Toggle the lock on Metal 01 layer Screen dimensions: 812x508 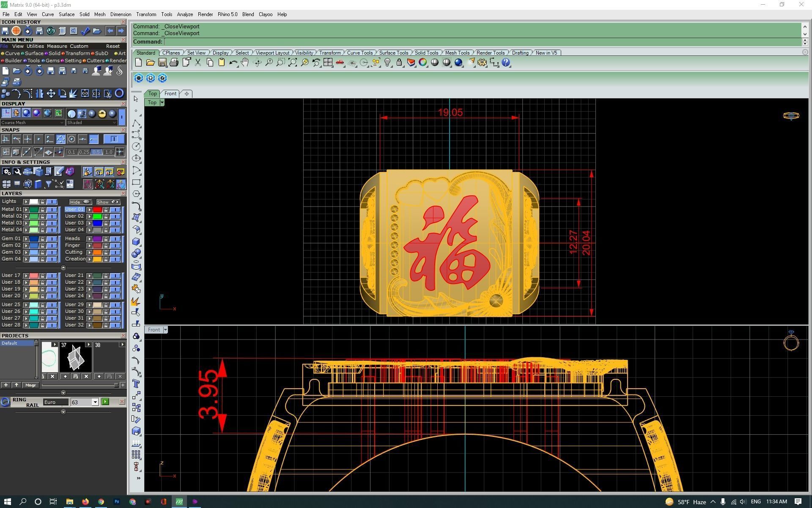coord(42,210)
